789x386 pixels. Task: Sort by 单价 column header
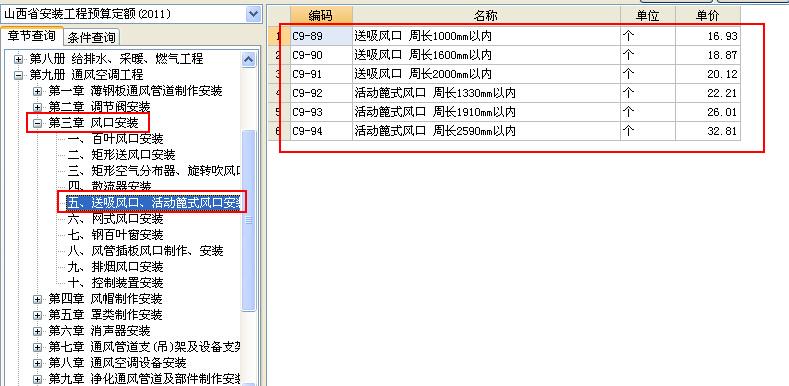707,16
